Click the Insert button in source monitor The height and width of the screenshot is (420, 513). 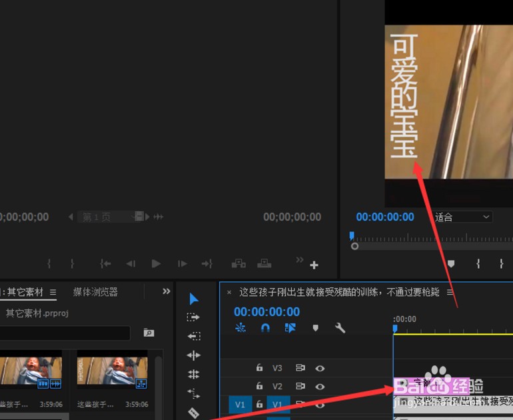click(239, 263)
